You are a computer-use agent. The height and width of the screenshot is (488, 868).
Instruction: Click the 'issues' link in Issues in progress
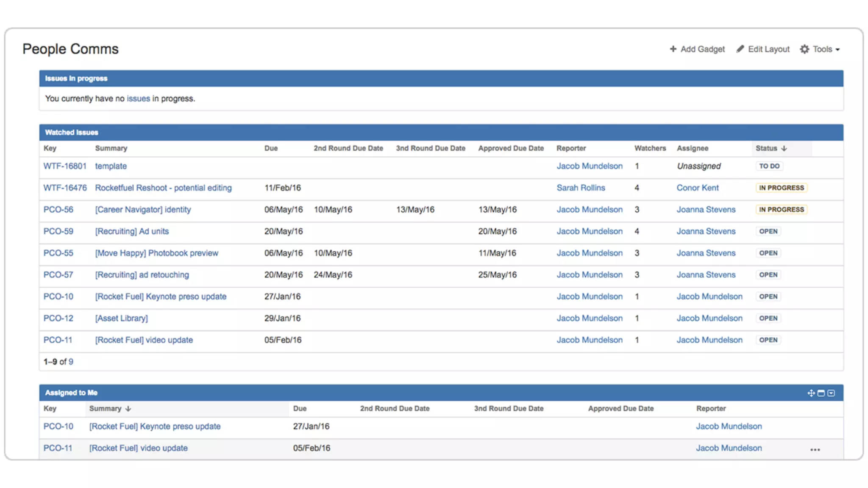(138, 99)
